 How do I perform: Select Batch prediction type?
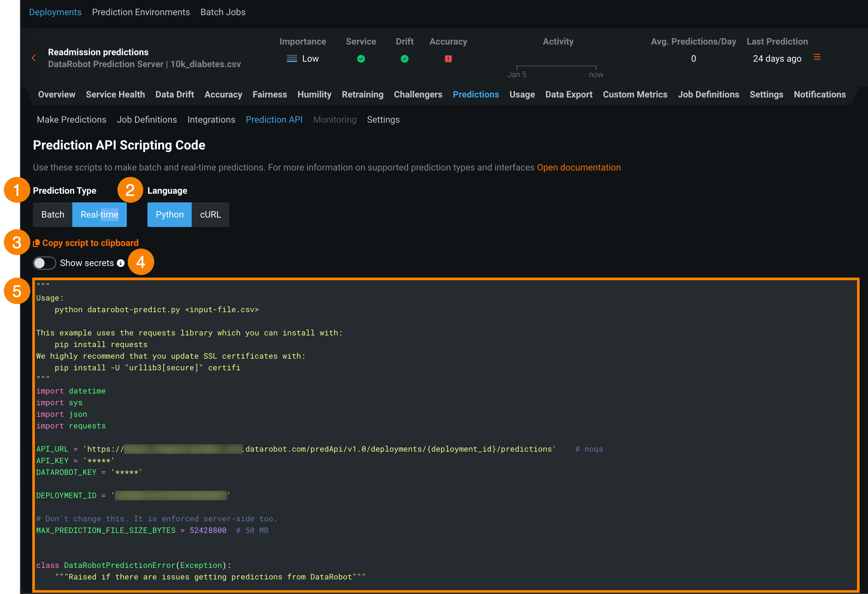tap(53, 214)
